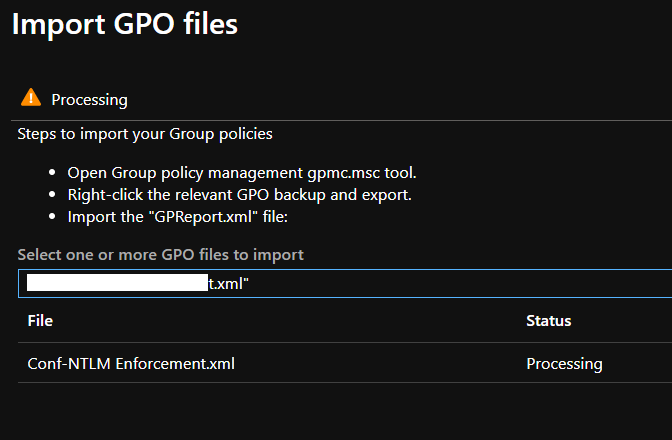Click the orange warning triangle icon
Image resolution: width=672 pixels, height=440 pixels.
31,98
